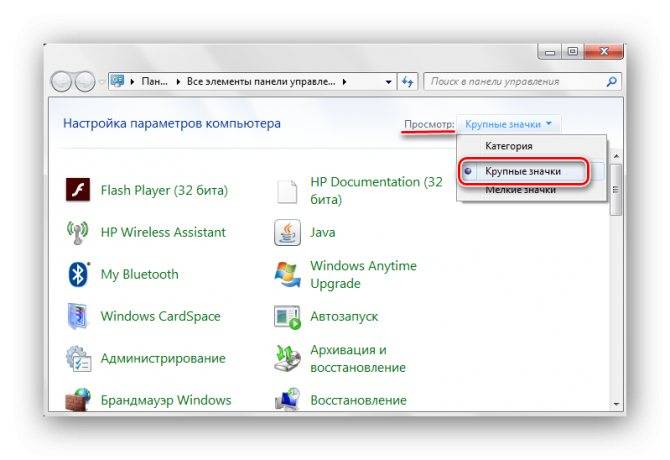
Task: Click the Архивация и восстановление icon
Action: [x=287, y=358]
